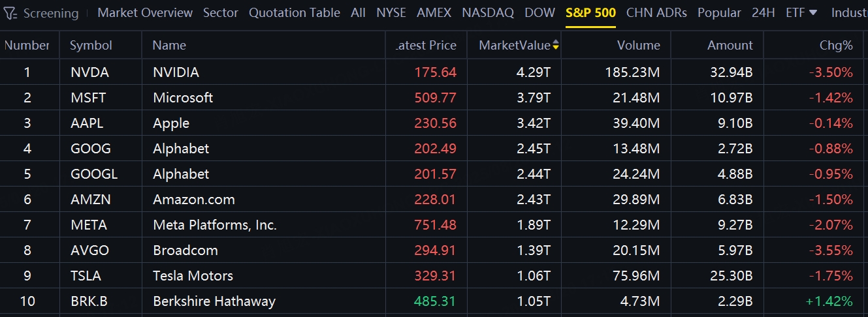Open the GOOGL ticker row
The image size is (868, 317).
pyautogui.click(x=94, y=174)
